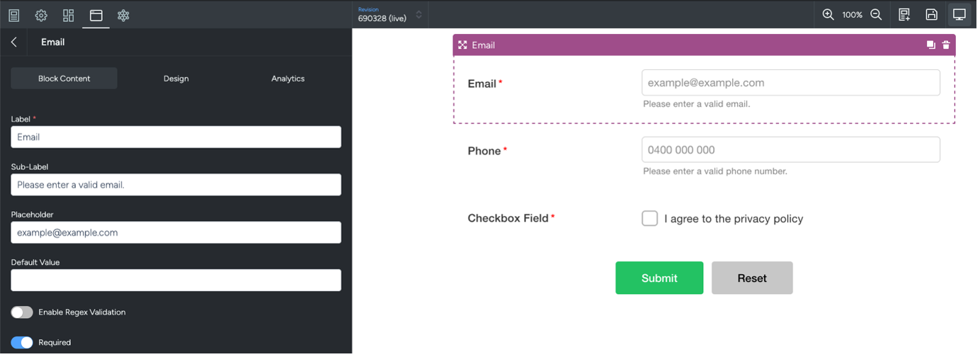Duplicate the Email block
This screenshot has height=357, width=980.
coord(931,45)
